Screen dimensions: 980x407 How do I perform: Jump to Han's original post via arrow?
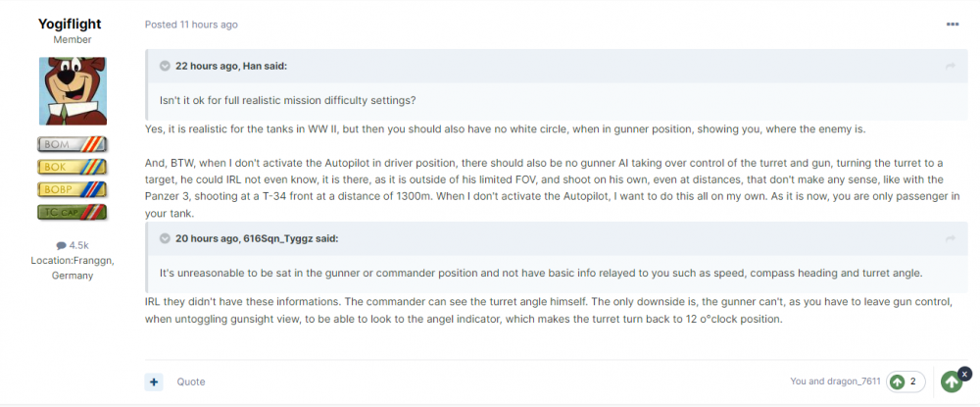[950, 67]
